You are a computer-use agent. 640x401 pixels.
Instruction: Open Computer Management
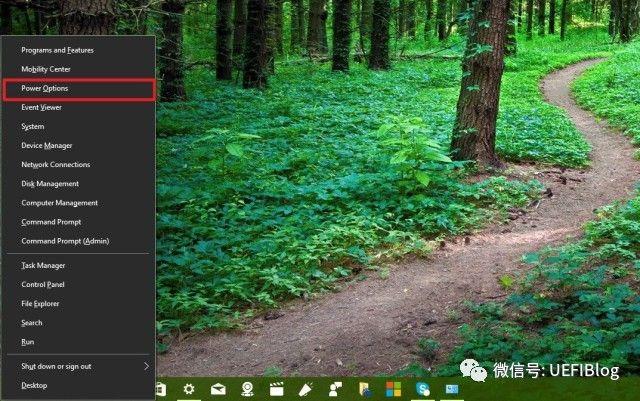point(78,203)
